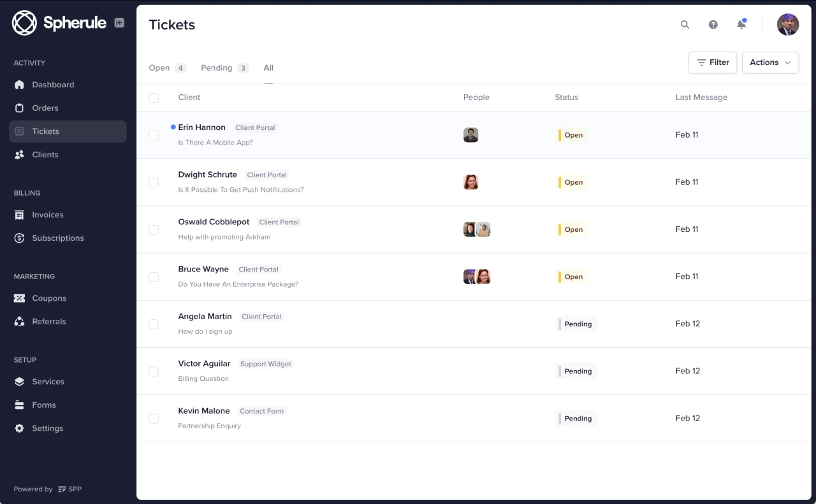
Task: Open the Filter options
Action: point(712,62)
